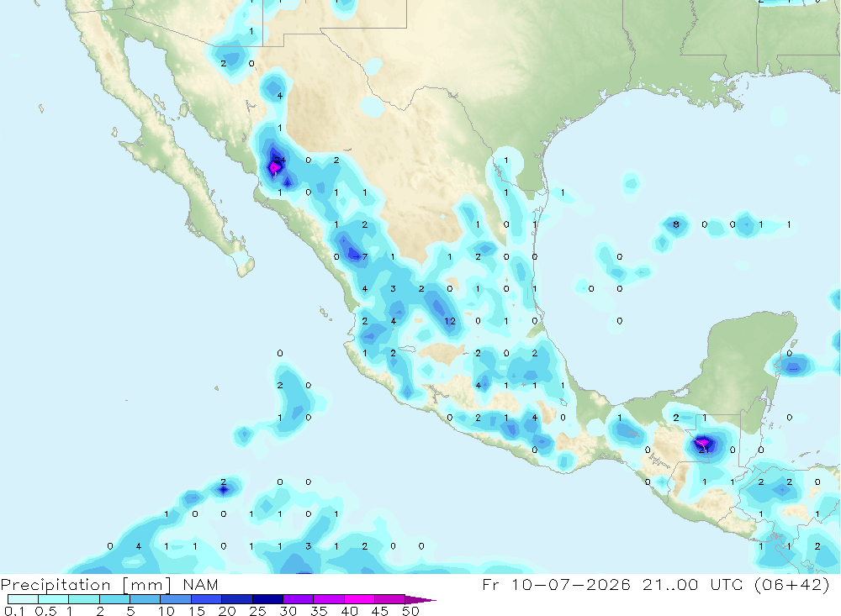Click the 2–5 mm legend swatch
Viewport: 841px width, 616px height.
click(114, 599)
